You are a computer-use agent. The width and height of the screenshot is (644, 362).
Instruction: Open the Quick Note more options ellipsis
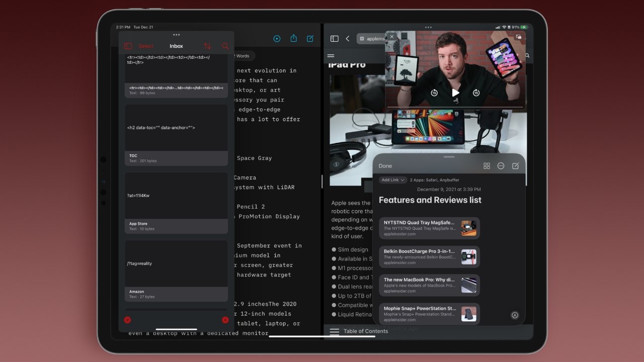(501, 166)
